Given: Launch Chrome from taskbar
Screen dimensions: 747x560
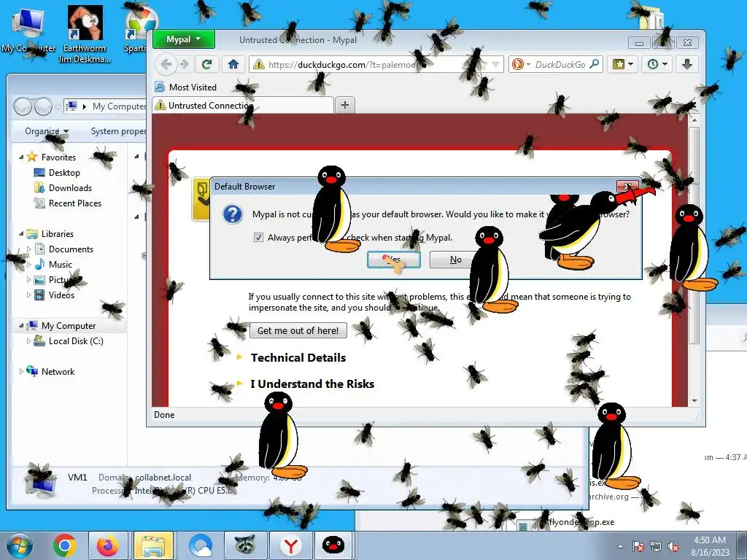Looking at the screenshot, I should pos(65,545).
